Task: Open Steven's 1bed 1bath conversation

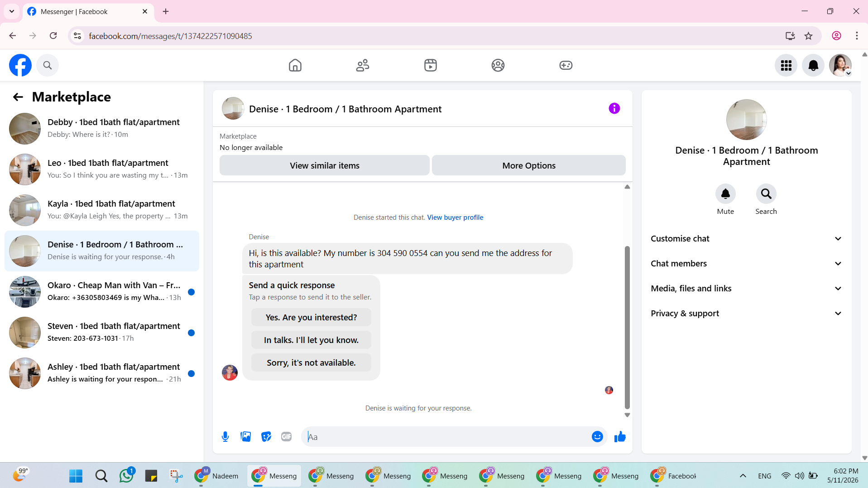Action: [102, 333]
